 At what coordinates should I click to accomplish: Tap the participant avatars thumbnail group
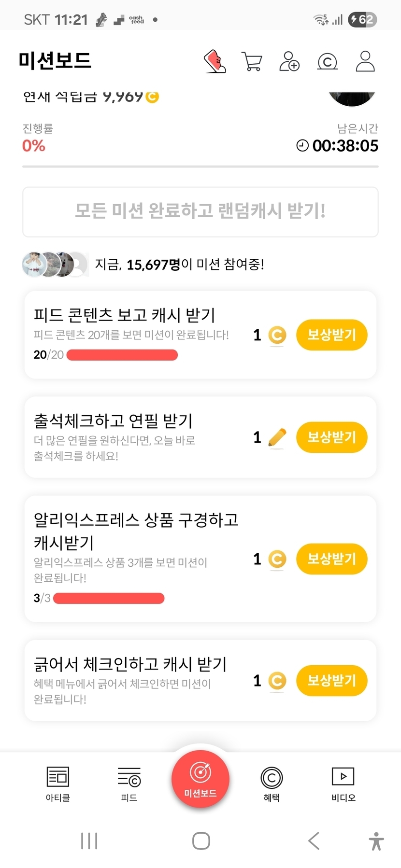coord(55,265)
